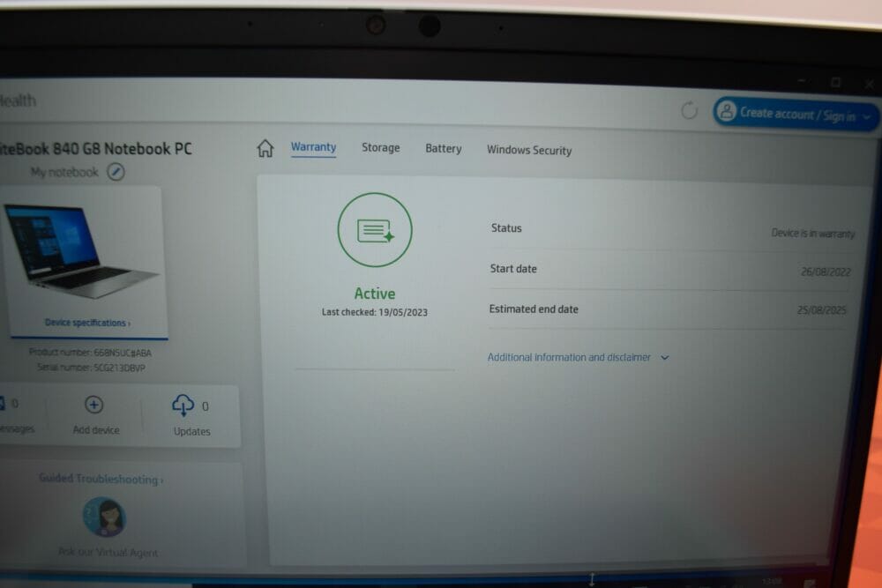
Task: Minimize the HP Support Assistant window
Action: (x=802, y=81)
